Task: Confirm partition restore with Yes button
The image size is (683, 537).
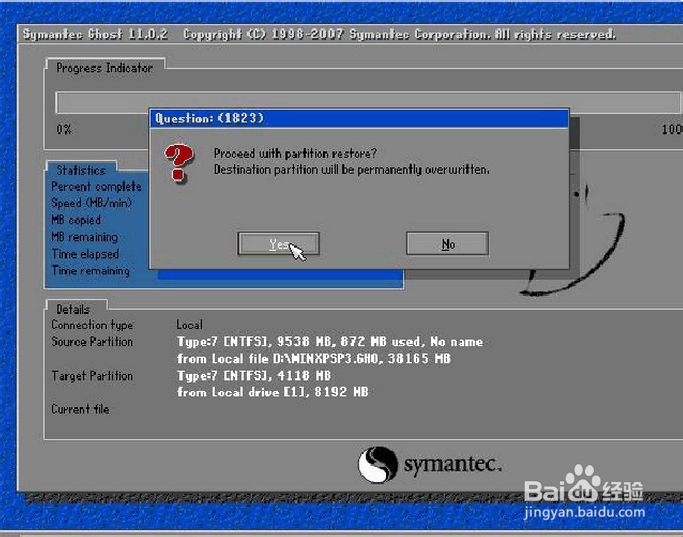Action: click(x=278, y=243)
